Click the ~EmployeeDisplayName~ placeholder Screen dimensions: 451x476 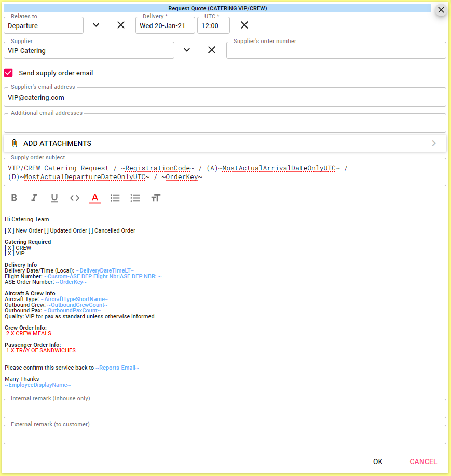point(38,385)
